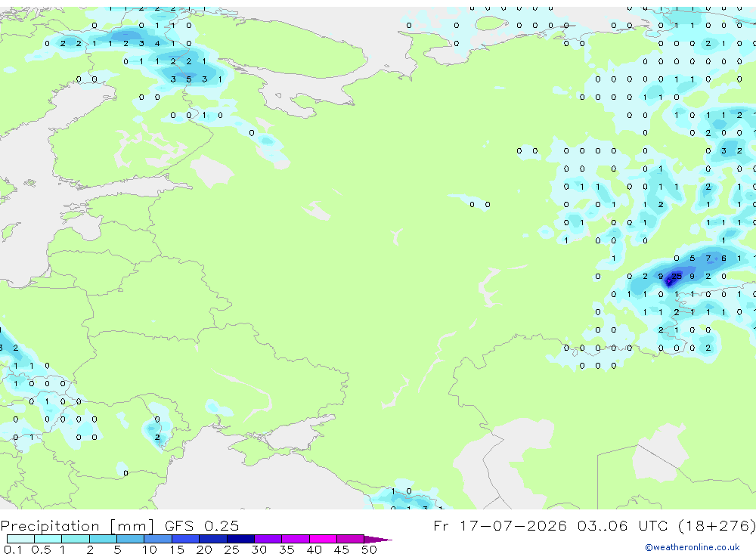The image size is (756, 554).
Task: Click the over-50 mm arrow tip of legend
Action: click(379, 539)
